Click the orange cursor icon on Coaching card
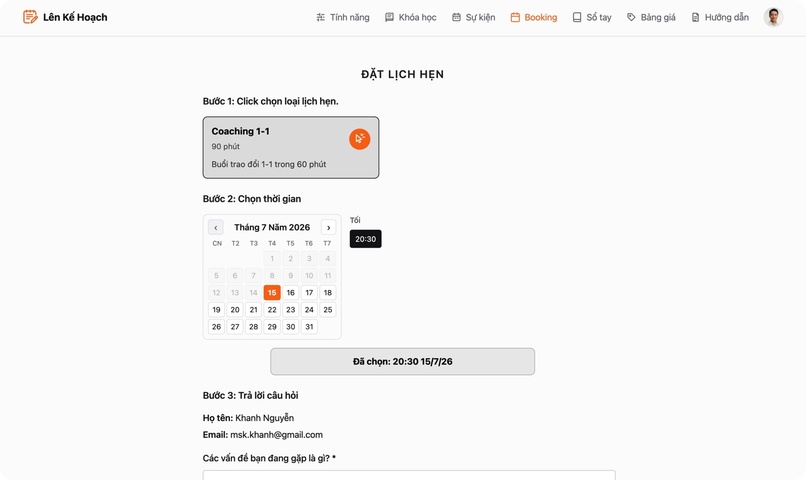The height and width of the screenshot is (480, 806). (x=360, y=139)
